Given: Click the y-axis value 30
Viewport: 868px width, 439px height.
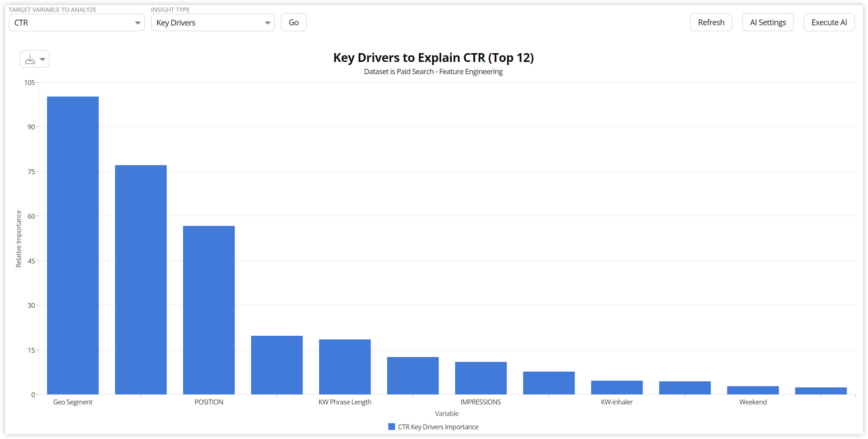Looking at the screenshot, I should (31, 306).
